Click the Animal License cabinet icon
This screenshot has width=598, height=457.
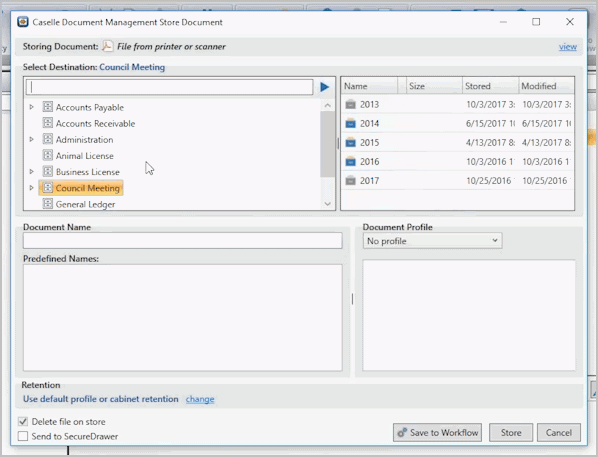coord(48,155)
